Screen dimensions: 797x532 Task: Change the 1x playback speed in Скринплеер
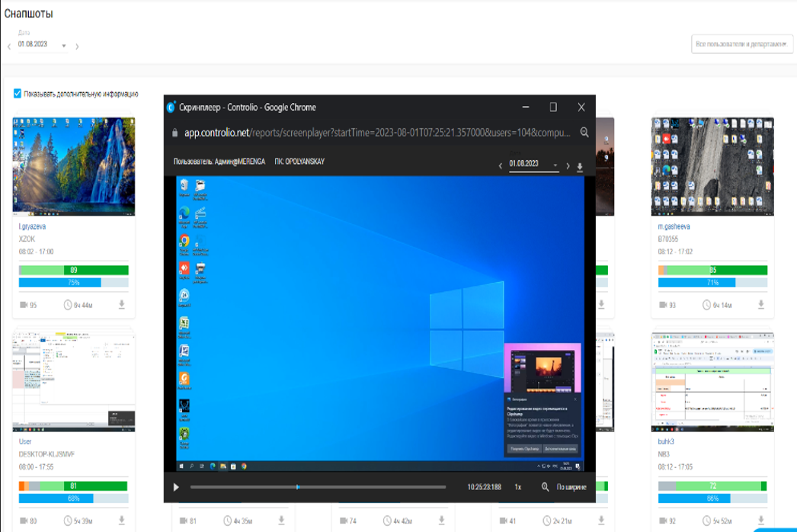(517, 487)
